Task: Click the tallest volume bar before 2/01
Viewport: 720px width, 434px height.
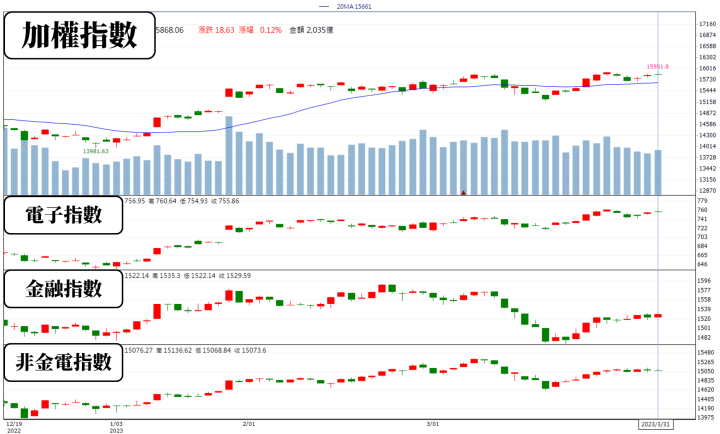Action: pos(229,156)
